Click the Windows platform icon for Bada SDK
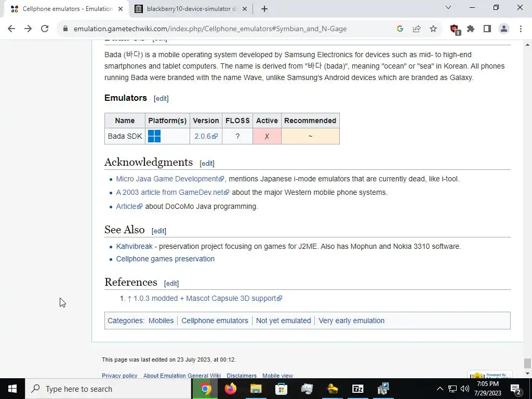The image size is (532, 399). (x=154, y=136)
